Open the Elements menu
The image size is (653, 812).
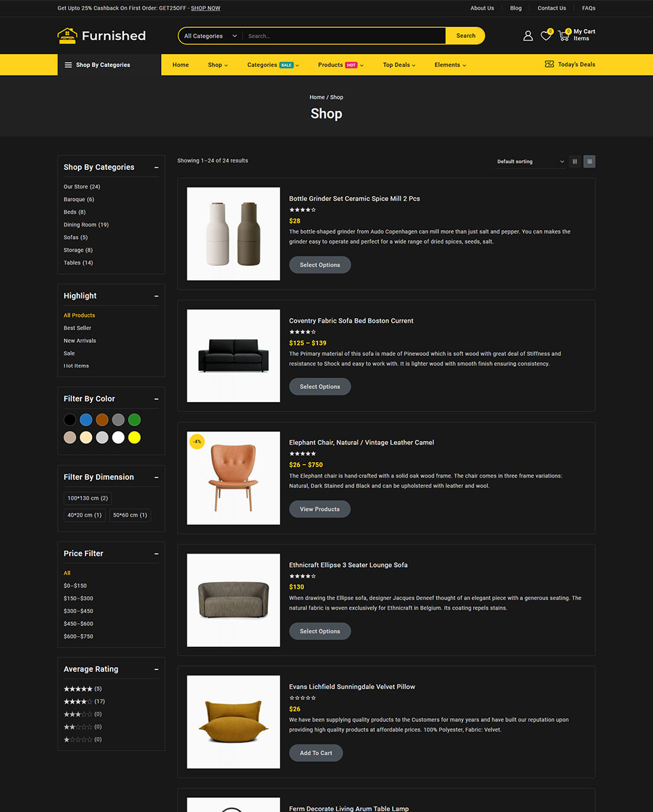pos(450,65)
